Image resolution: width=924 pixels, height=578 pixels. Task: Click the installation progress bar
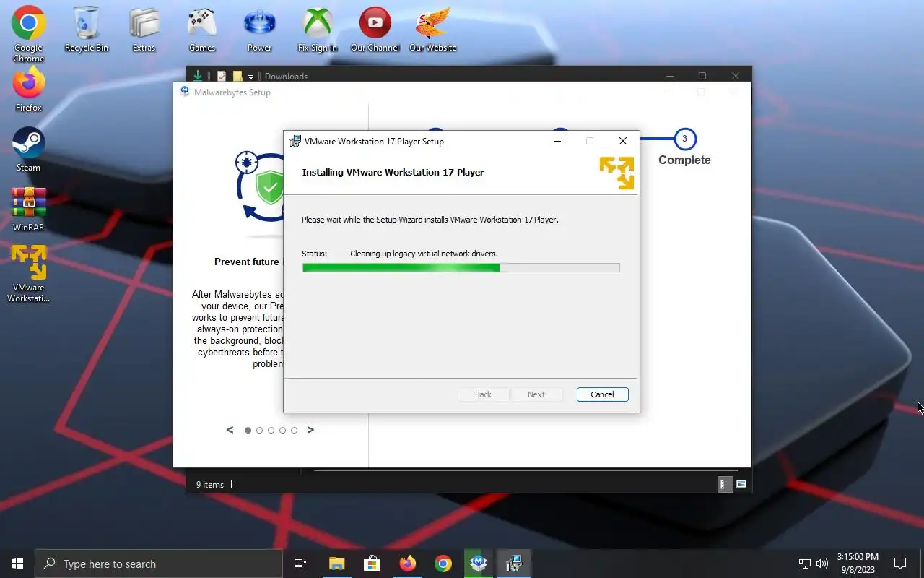(x=461, y=267)
